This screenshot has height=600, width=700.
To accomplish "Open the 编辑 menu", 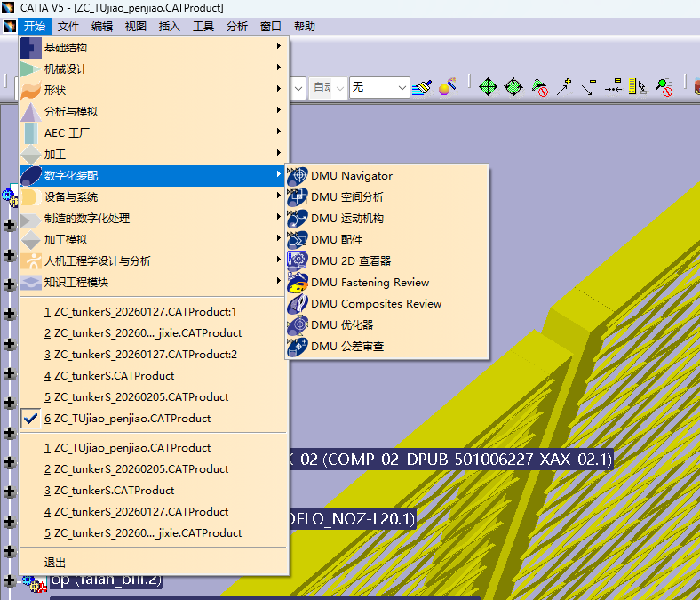I will click(x=102, y=27).
